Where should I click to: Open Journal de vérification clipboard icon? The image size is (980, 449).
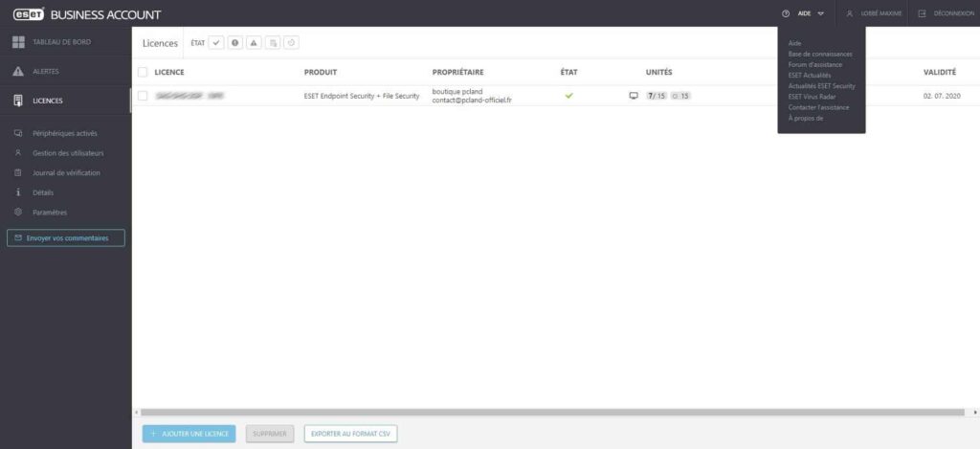coord(18,172)
